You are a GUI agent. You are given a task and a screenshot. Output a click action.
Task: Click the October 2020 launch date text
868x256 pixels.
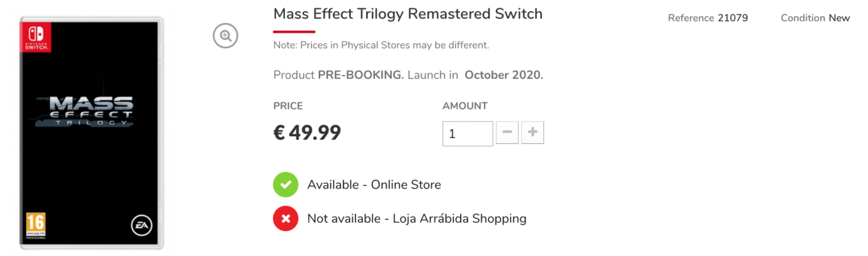tap(504, 75)
